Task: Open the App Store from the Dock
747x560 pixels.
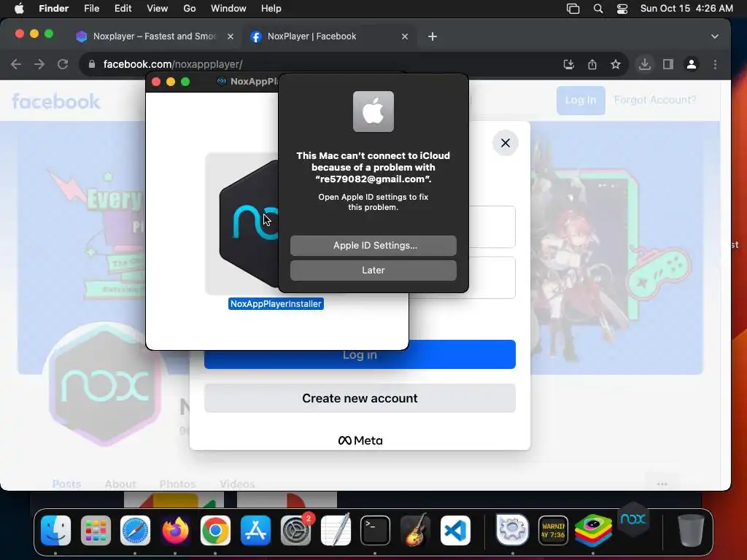Action: tap(256, 530)
